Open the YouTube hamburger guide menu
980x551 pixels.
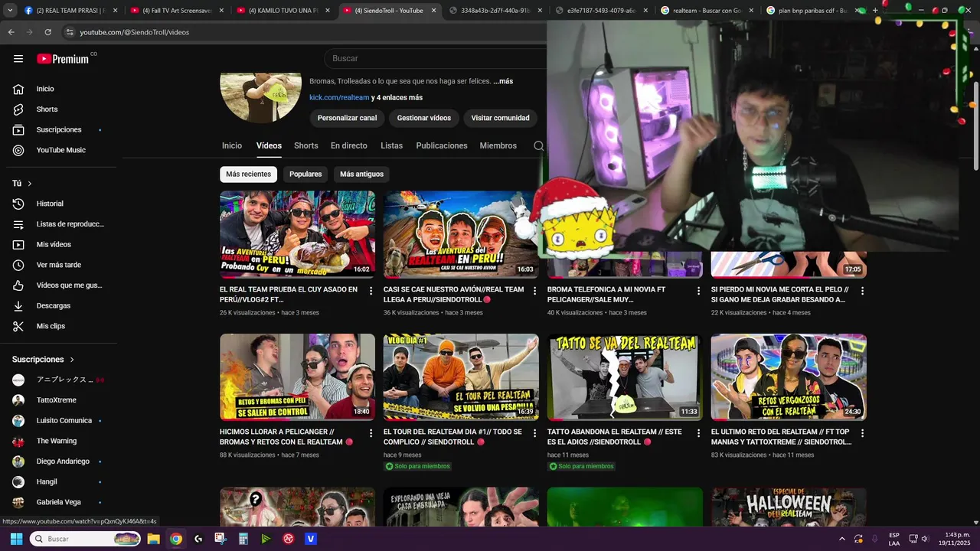(18, 59)
